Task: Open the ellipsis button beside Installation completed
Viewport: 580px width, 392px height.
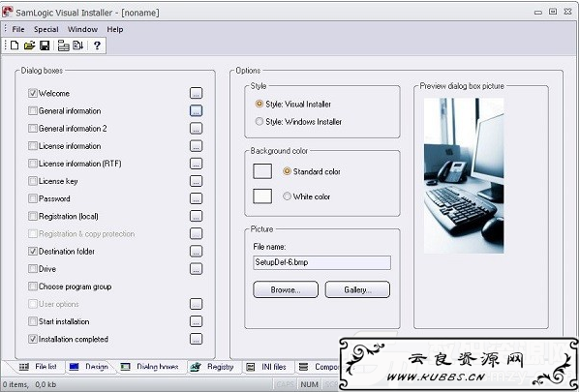Action: [196, 339]
